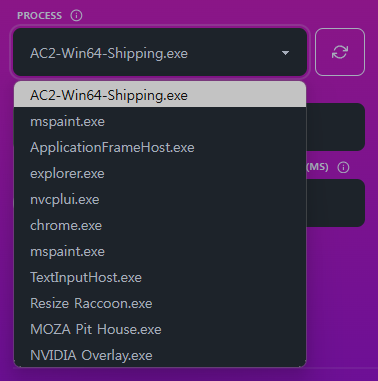The image size is (378, 381).
Task: Choose NVIDIA Overlay.exe process
Action: [160, 355]
